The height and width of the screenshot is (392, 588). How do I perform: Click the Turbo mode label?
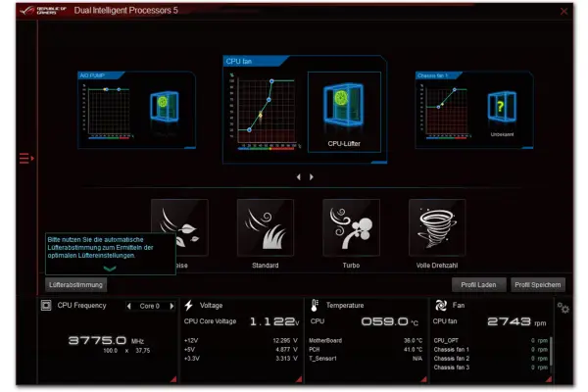[351, 266]
